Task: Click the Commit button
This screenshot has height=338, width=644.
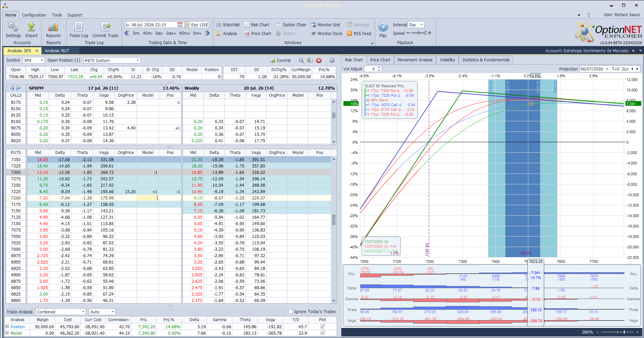Action: pos(281,60)
